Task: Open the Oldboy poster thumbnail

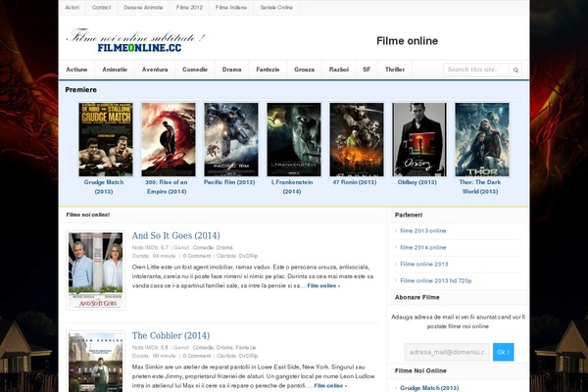Action: tap(419, 139)
